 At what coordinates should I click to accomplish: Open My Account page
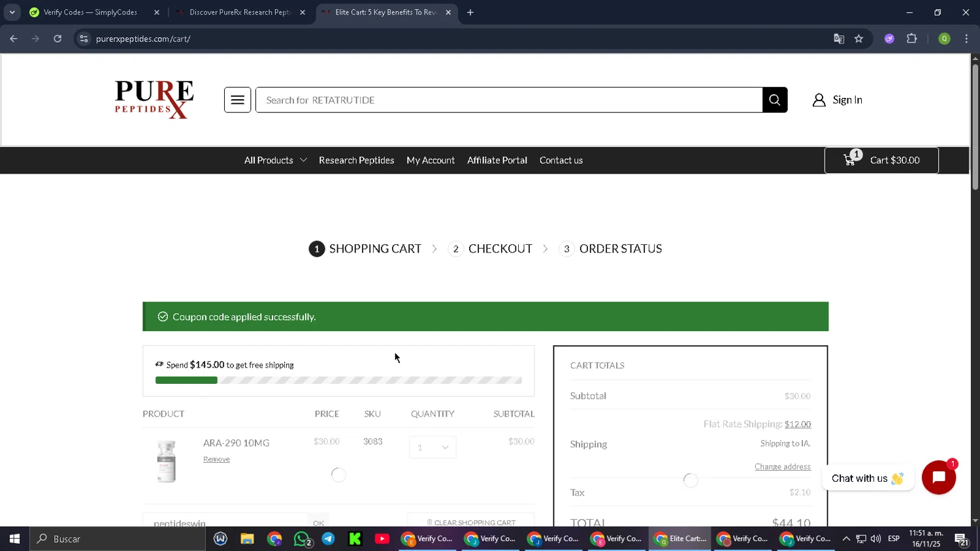tap(431, 160)
